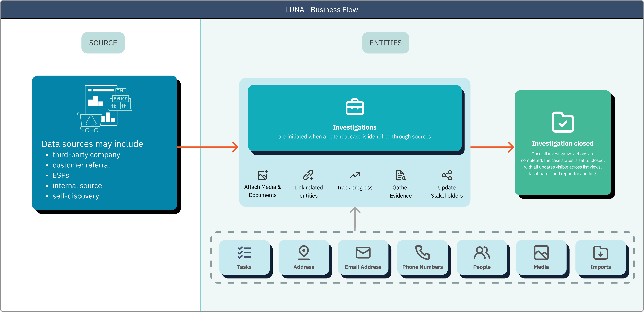Click the fake data sources illustration

point(104,108)
